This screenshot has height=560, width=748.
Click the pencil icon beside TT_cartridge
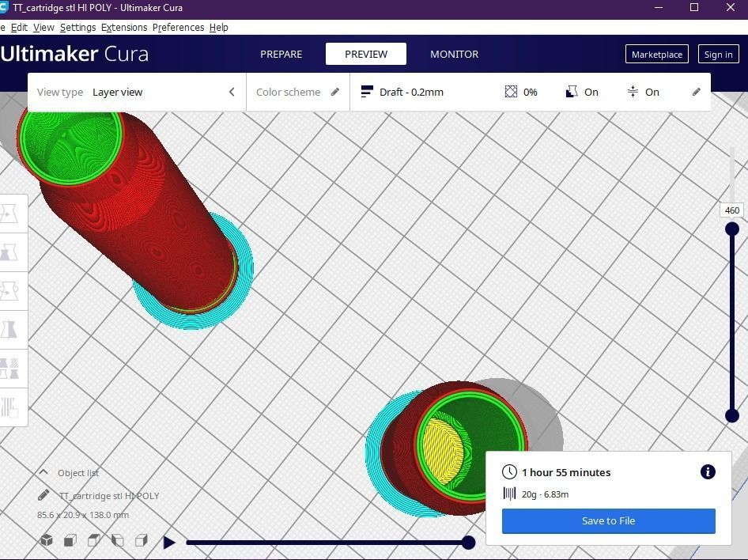(x=43, y=495)
